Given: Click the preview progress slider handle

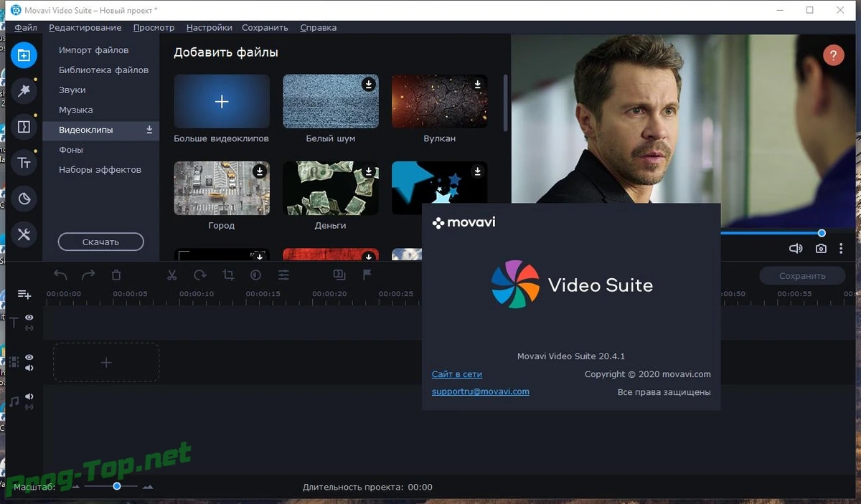Looking at the screenshot, I should (x=822, y=233).
